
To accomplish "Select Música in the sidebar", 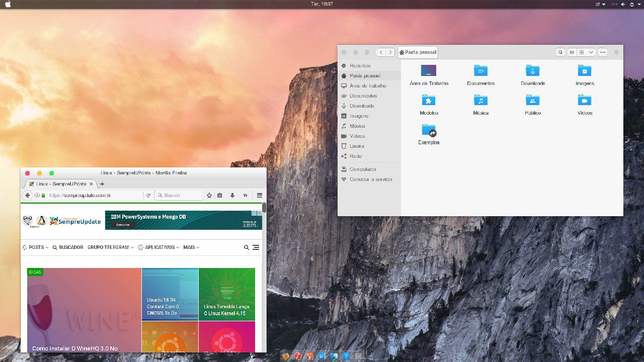I will click(x=369, y=126).
